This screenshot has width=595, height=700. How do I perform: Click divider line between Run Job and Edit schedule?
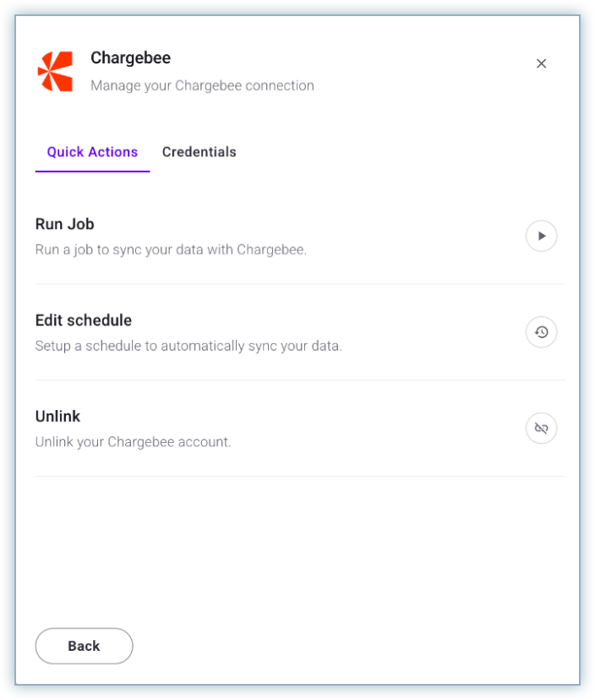(x=299, y=284)
